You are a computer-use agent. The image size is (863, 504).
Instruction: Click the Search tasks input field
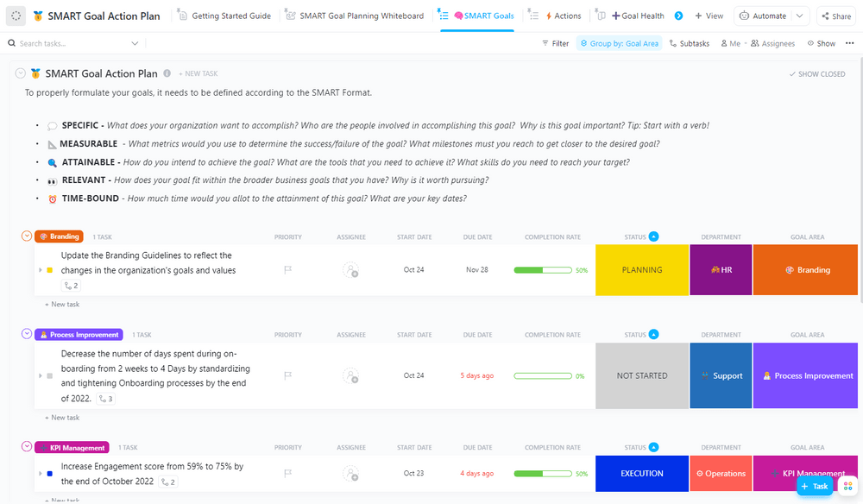tap(69, 43)
